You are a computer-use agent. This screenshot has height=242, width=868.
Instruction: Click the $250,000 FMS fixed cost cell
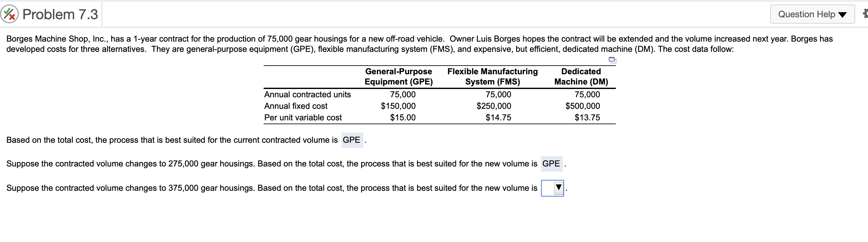click(494, 106)
